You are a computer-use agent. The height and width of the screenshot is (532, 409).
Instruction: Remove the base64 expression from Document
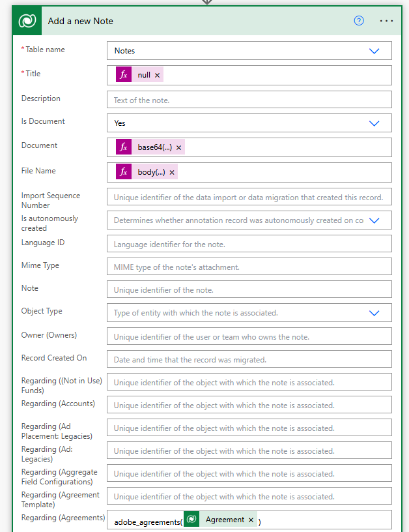tap(179, 148)
